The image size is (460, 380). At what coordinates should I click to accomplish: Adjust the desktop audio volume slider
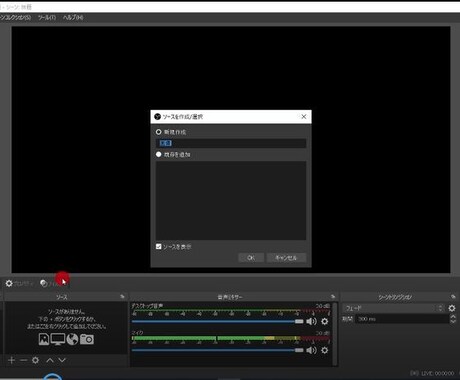tap(218, 321)
